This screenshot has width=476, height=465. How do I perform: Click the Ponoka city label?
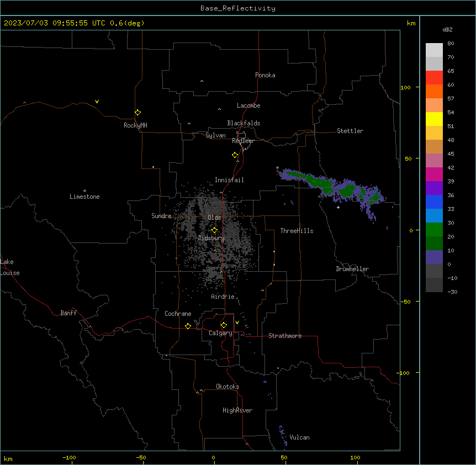pos(265,75)
